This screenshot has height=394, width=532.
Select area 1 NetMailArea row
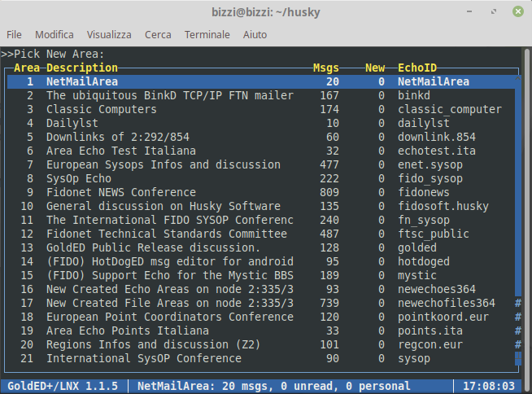click(261, 81)
